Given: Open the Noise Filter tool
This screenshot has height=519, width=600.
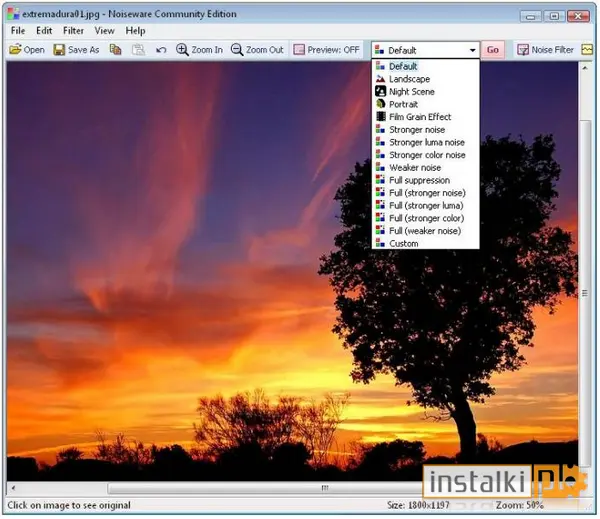Looking at the screenshot, I should point(545,50).
